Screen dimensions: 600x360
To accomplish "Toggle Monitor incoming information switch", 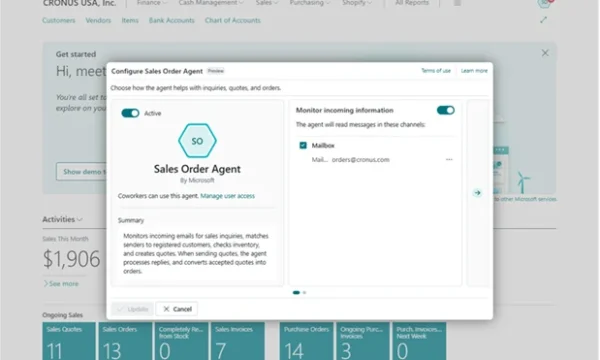I will [446, 110].
